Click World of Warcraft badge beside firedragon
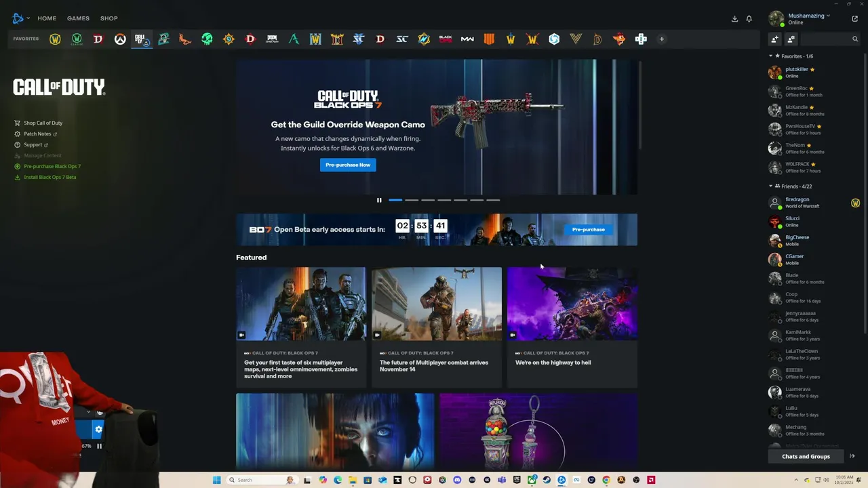Screen dimensions: 868x488 point(855,203)
